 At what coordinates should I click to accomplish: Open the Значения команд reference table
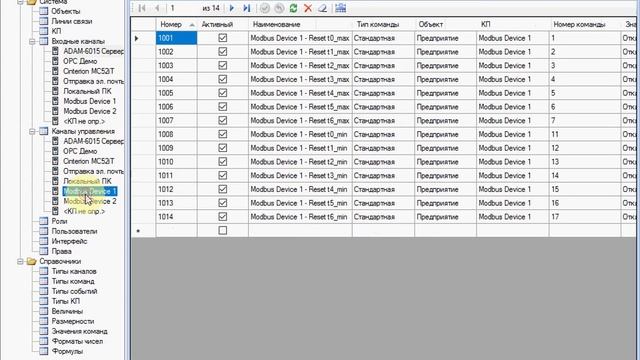point(80,331)
